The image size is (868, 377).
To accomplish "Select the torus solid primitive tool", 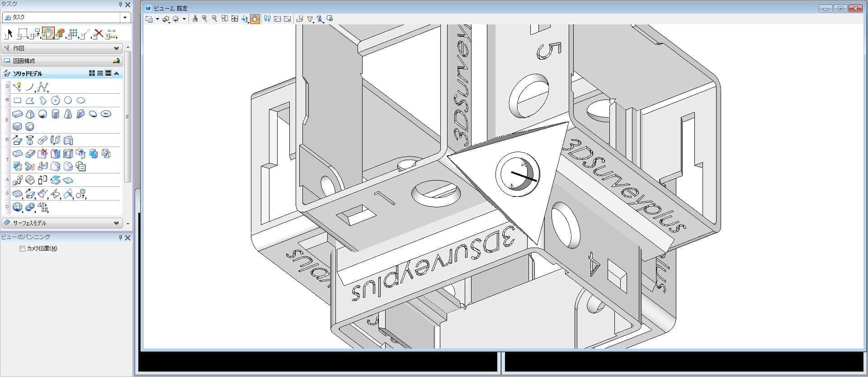I will point(106,114).
